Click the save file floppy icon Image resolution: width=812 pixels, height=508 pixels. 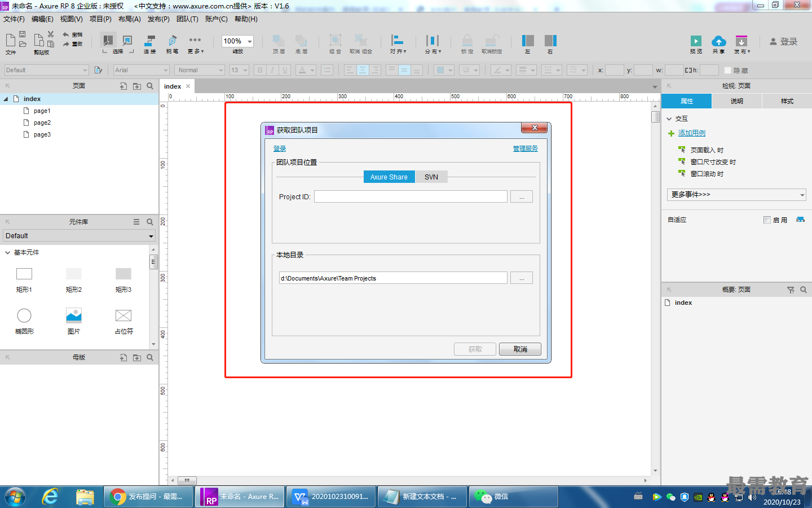[x=23, y=34]
